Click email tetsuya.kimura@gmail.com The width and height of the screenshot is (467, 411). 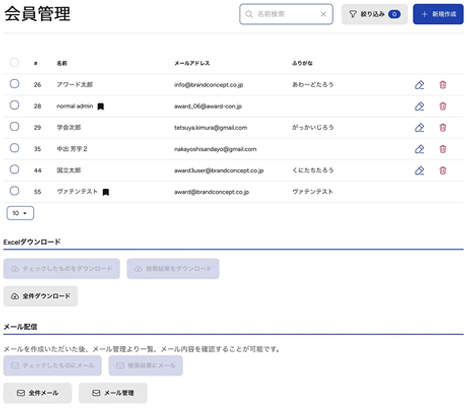[x=210, y=128]
